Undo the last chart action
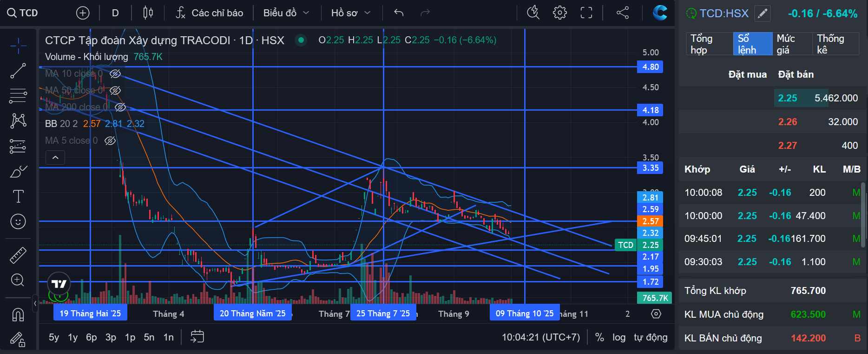 pyautogui.click(x=399, y=13)
